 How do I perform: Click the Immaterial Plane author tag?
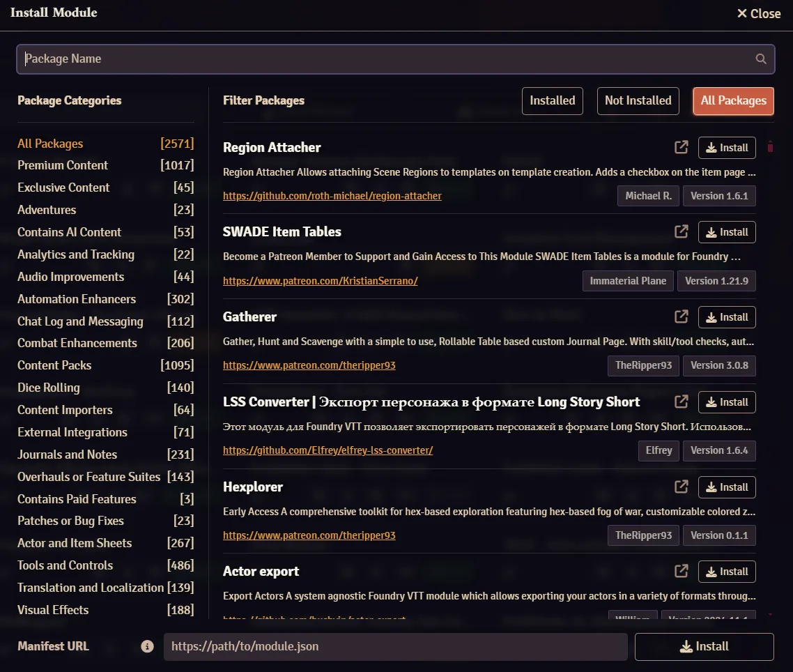tap(628, 281)
